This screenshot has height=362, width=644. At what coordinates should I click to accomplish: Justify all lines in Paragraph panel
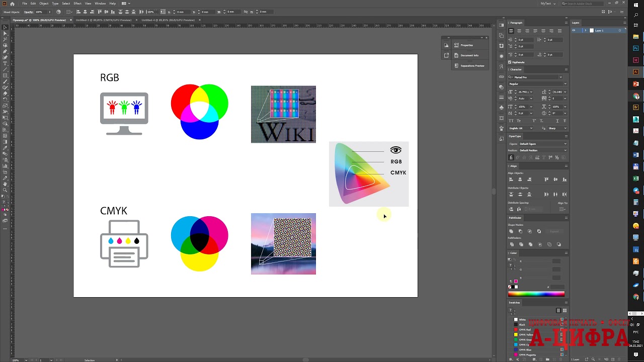coord(560,31)
